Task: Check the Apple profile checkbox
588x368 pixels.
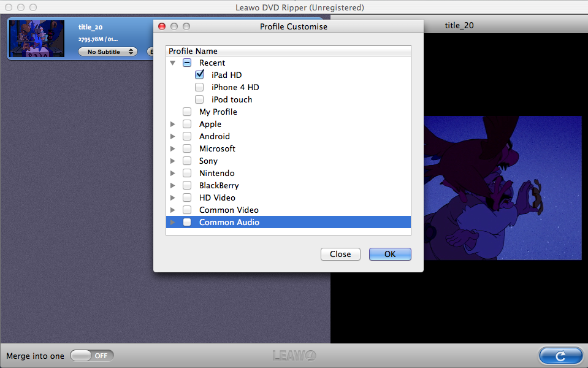Action: click(187, 124)
